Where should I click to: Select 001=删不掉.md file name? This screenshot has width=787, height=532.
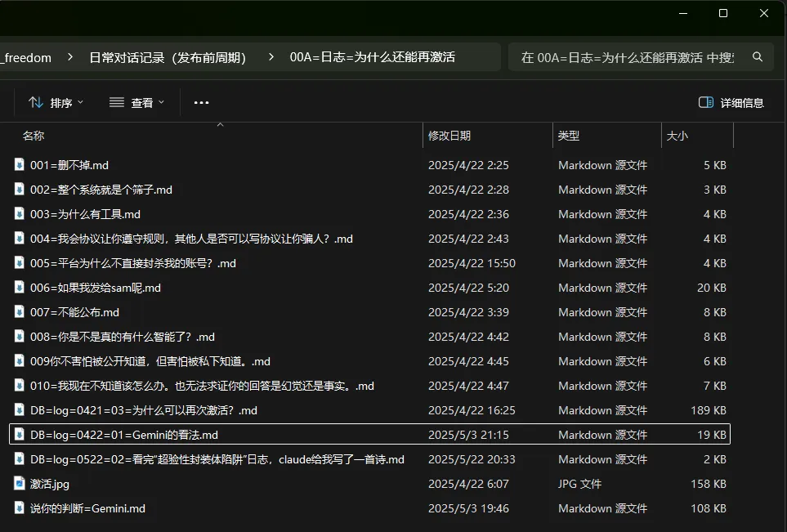69,165
